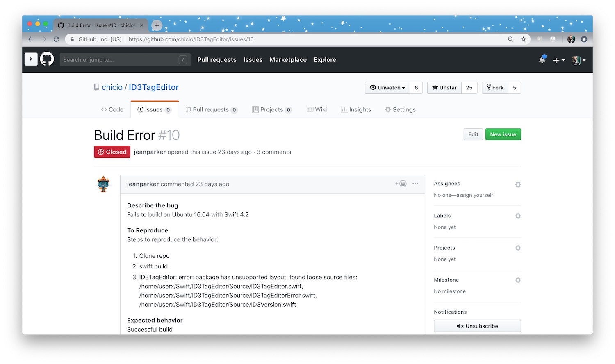Open the notifications bell
The height and width of the screenshot is (364, 615).
pos(542,59)
